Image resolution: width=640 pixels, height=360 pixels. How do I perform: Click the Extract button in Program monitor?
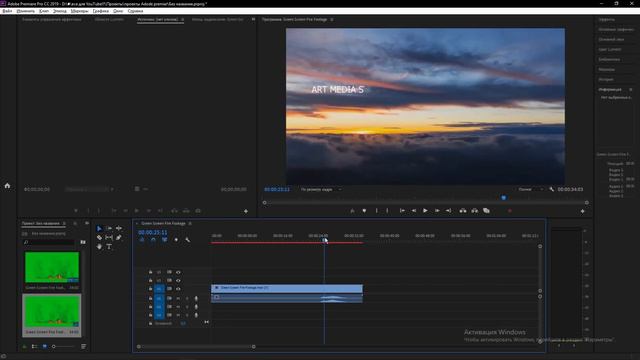[x=474, y=211]
